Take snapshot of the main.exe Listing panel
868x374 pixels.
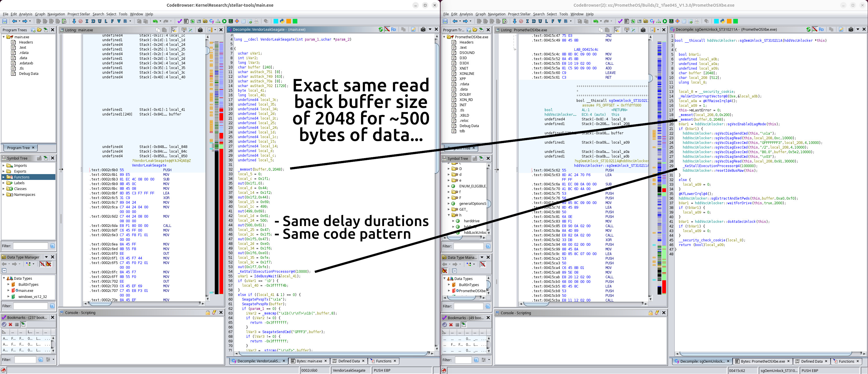[200, 30]
